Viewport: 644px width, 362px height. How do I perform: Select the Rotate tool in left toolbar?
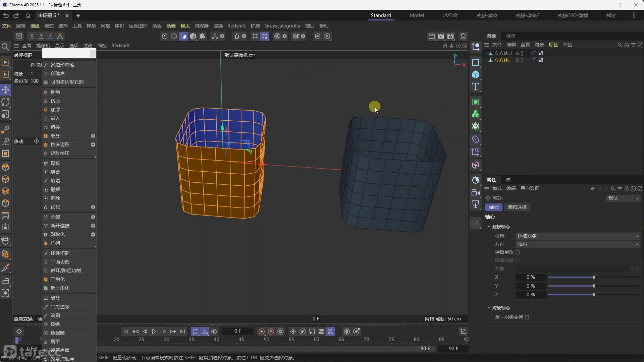click(5, 102)
